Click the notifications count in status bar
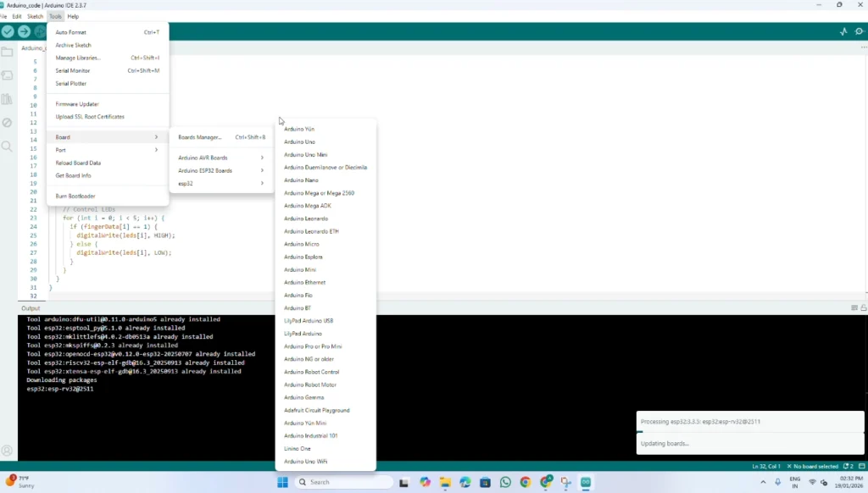This screenshot has height=493, width=868. point(849,467)
